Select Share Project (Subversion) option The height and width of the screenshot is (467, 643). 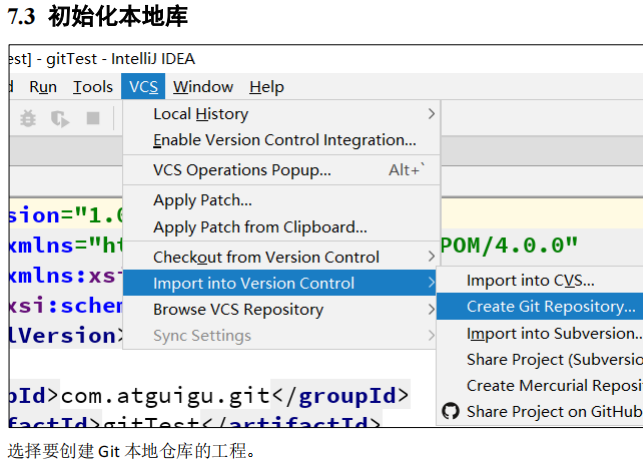coord(540,360)
